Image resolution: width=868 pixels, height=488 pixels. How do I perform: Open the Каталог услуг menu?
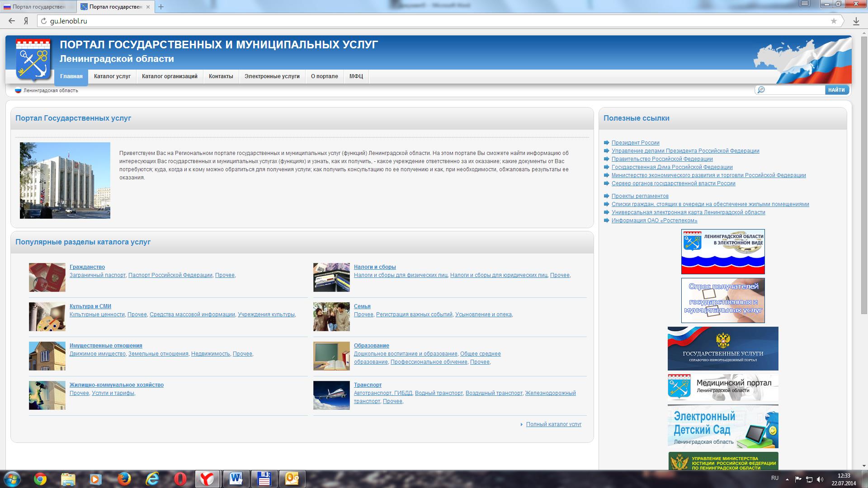(x=112, y=76)
